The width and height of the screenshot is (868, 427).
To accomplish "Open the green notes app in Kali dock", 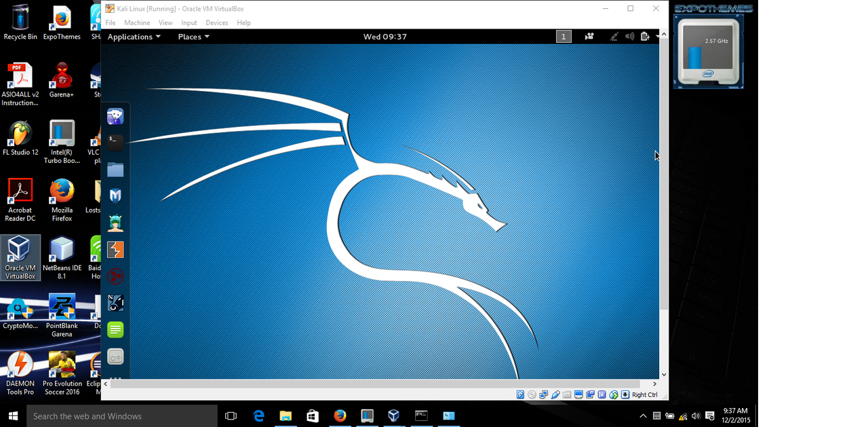I will coord(115,330).
